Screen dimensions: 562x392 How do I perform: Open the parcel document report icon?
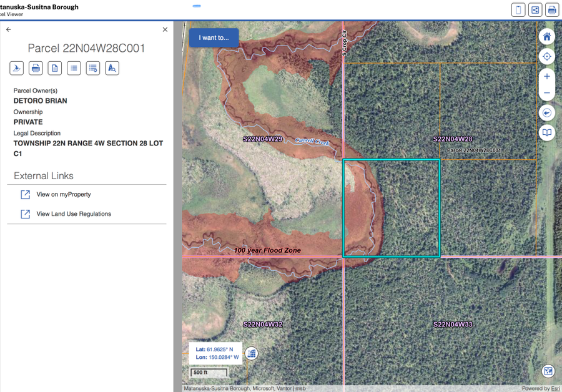click(x=55, y=68)
